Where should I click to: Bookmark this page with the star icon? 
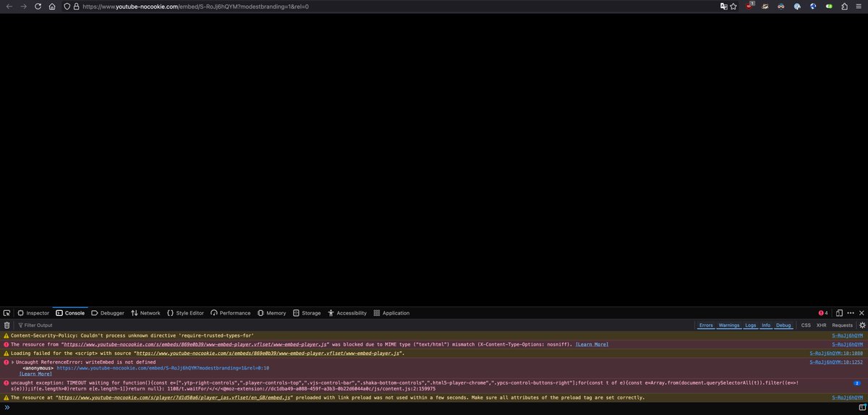(733, 6)
